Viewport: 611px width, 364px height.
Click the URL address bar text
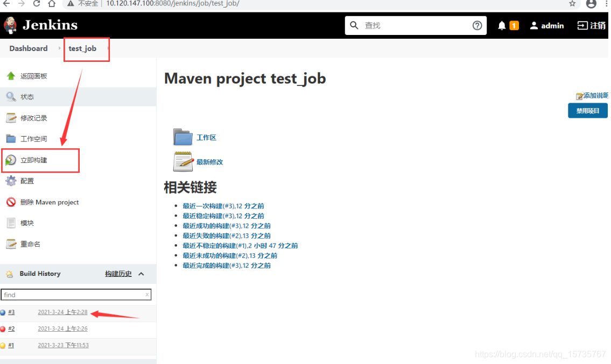[173, 4]
